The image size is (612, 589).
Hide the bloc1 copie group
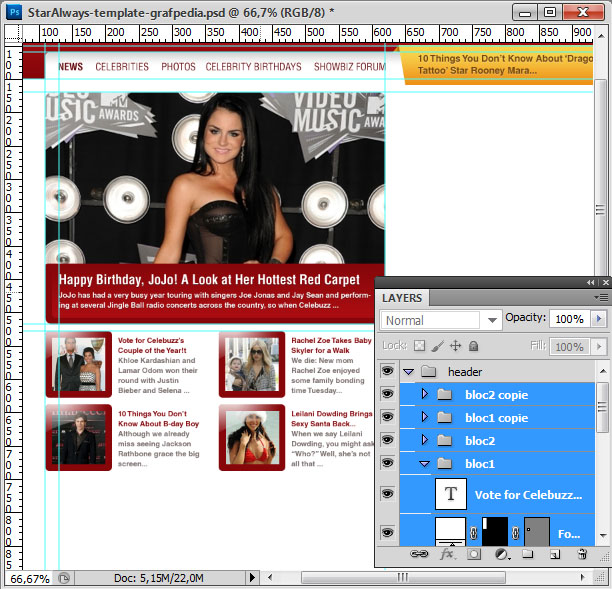click(387, 417)
